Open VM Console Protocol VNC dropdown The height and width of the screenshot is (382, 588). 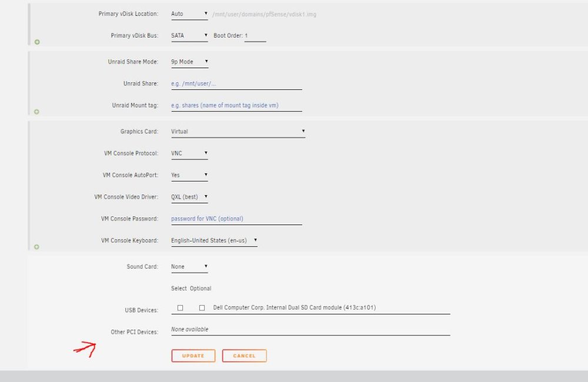tap(189, 153)
